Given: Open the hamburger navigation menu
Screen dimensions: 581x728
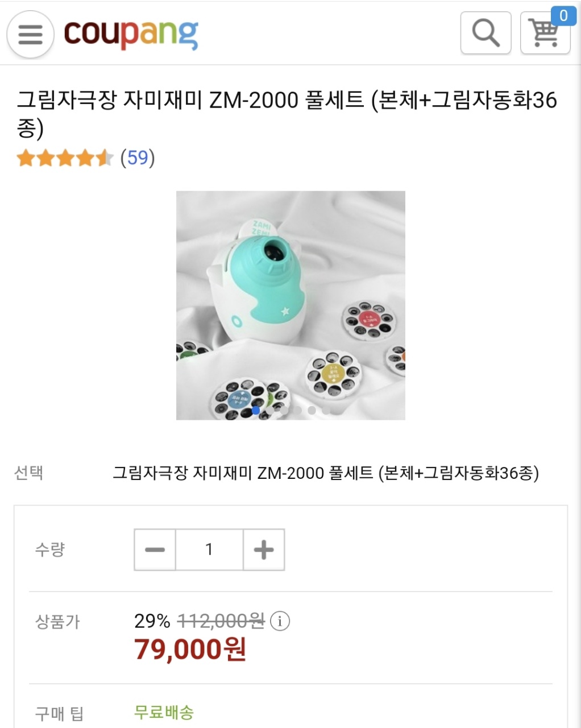Looking at the screenshot, I should click(x=30, y=34).
